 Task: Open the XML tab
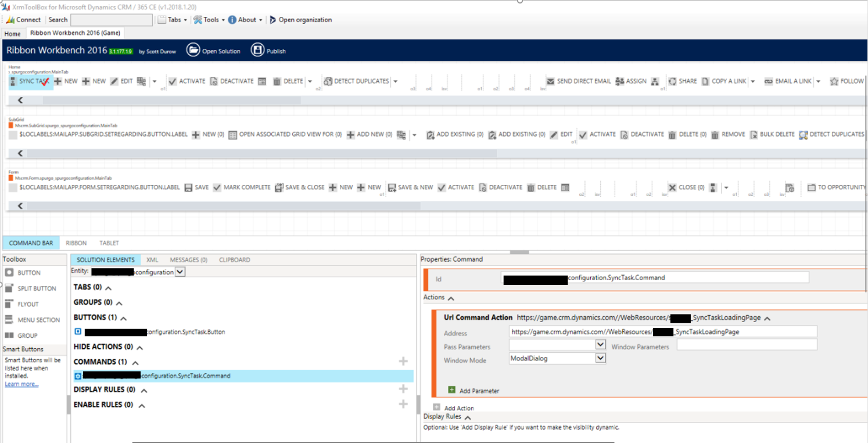[152, 260]
